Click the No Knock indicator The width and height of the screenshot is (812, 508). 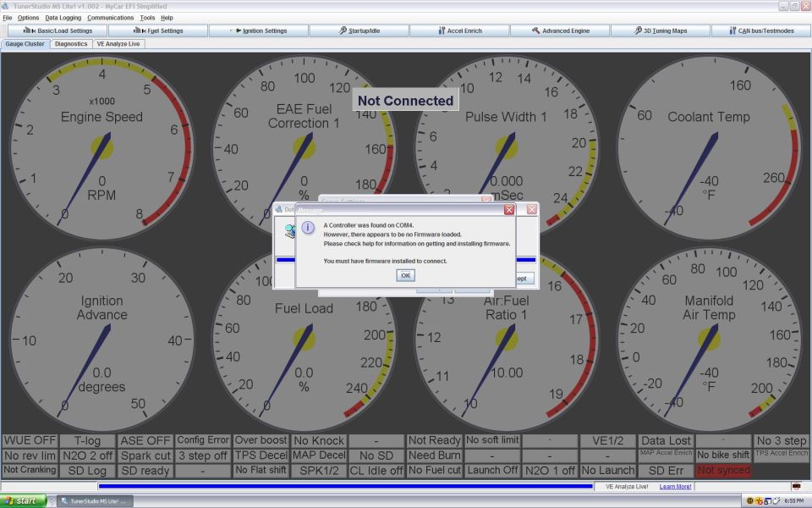[x=319, y=440]
